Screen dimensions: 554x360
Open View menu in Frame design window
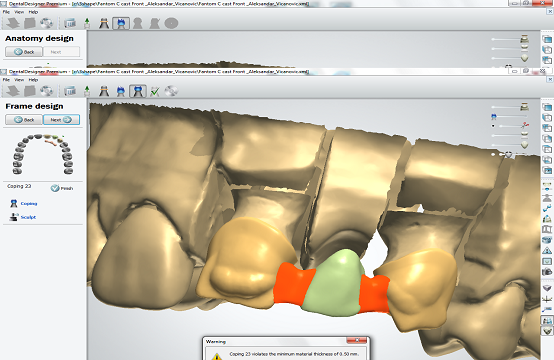click(19, 80)
